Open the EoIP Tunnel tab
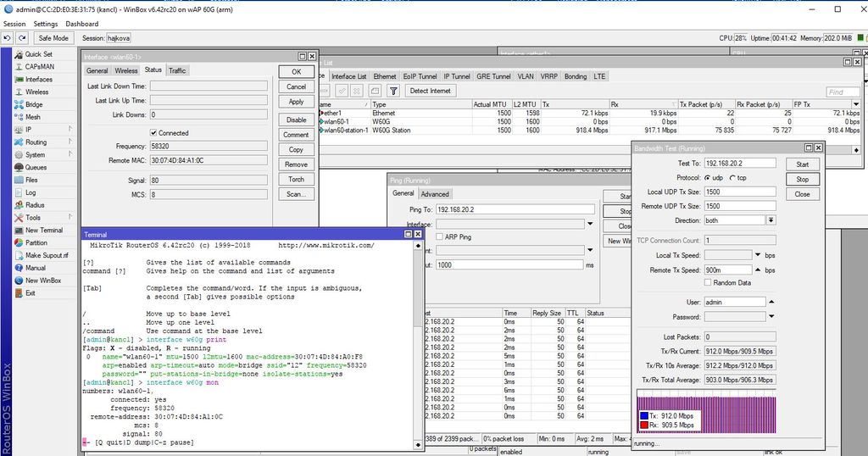 coord(420,76)
